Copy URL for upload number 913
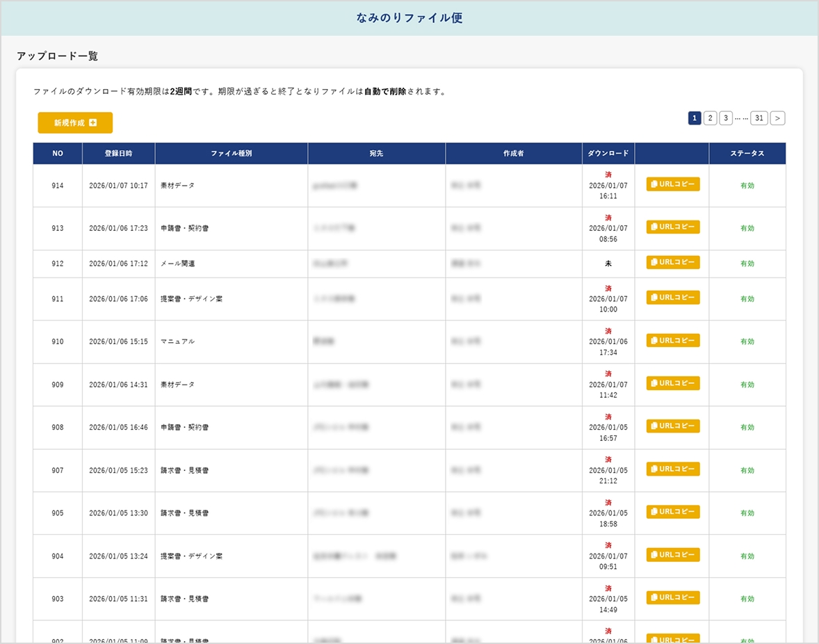The image size is (819, 644). click(x=673, y=227)
